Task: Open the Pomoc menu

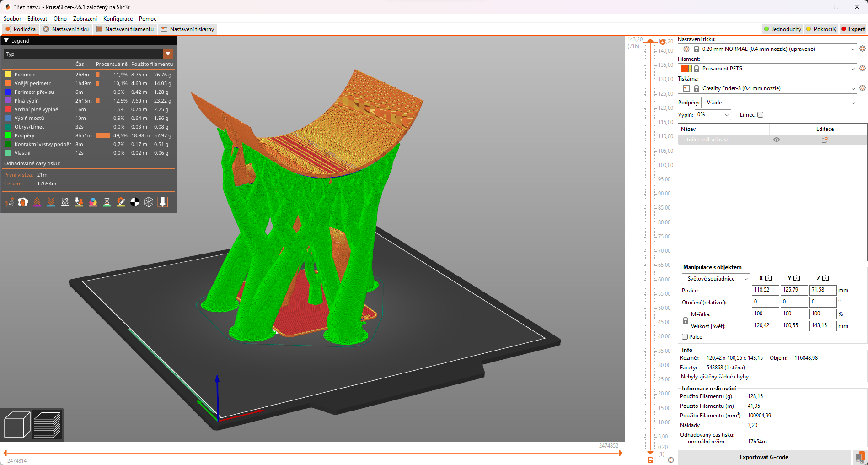Action: [x=148, y=19]
